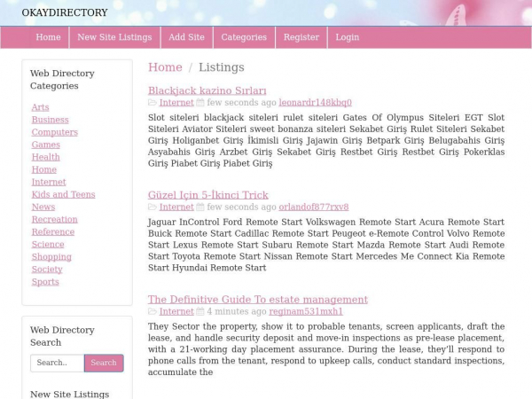Click the OKAYDIRECTORY site title

[x=65, y=12]
